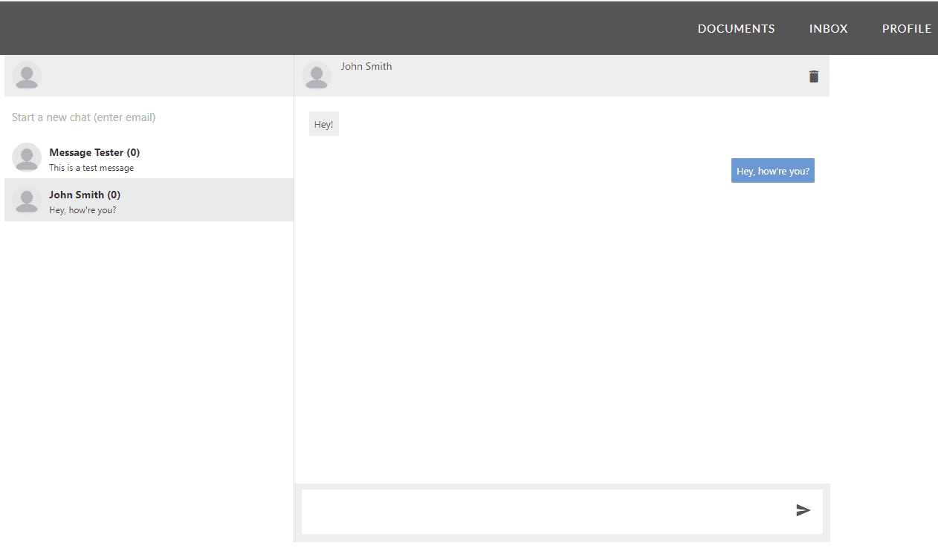Click John Smith's avatar in the chat list
The height and width of the screenshot is (560, 938).
[27, 200]
